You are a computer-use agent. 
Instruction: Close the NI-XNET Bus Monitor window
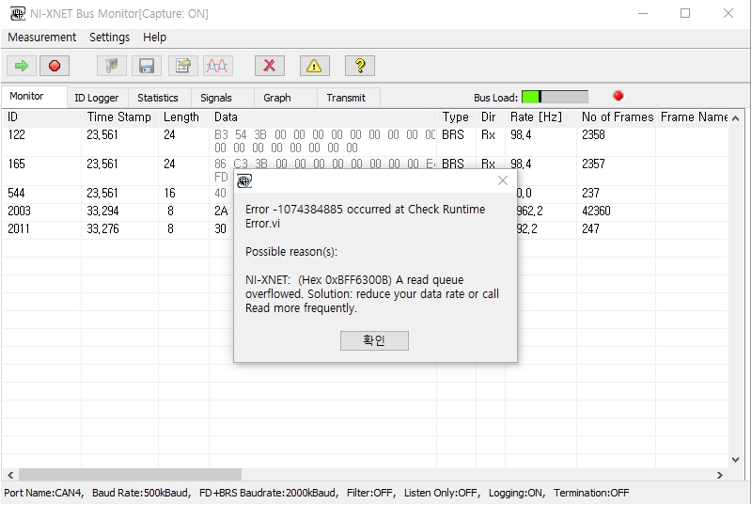(x=728, y=13)
